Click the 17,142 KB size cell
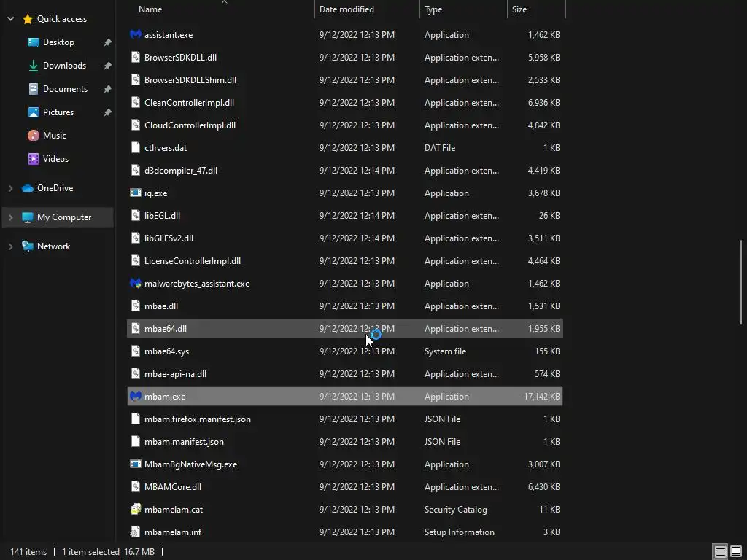Viewport: 747px width, 560px height. point(542,396)
